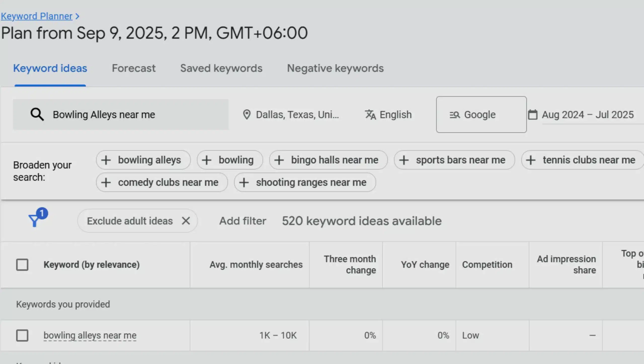This screenshot has height=364, width=644.
Task: Sort by Avg. monthly searches column
Action: pyautogui.click(x=256, y=264)
